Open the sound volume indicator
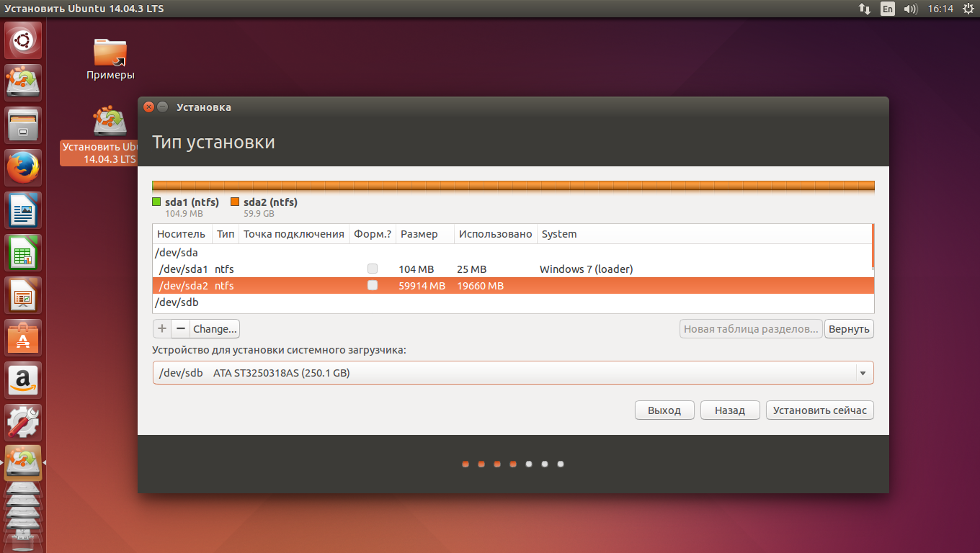 click(x=910, y=9)
